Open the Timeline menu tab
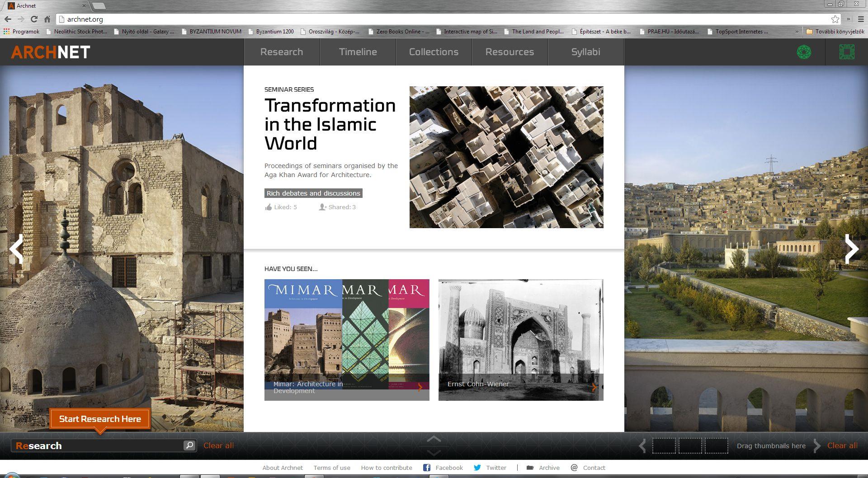868x478 pixels. pyautogui.click(x=358, y=52)
